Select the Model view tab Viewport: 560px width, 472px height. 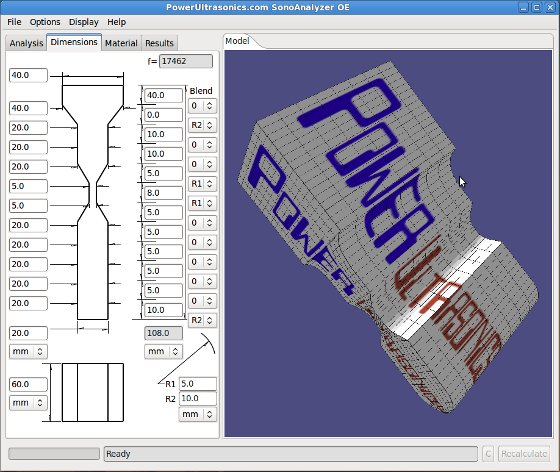tap(238, 41)
